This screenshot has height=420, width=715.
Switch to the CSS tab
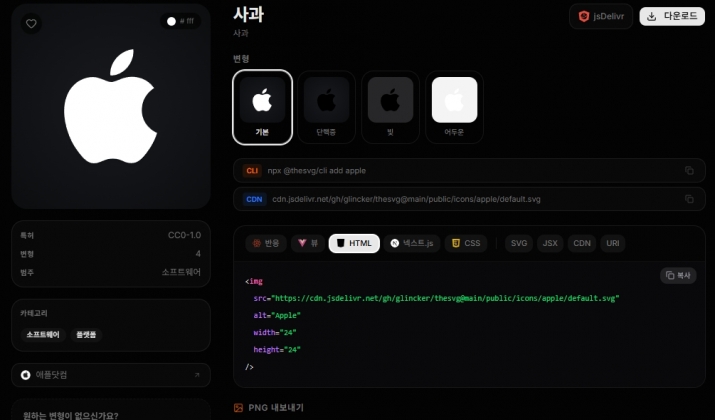pos(467,243)
